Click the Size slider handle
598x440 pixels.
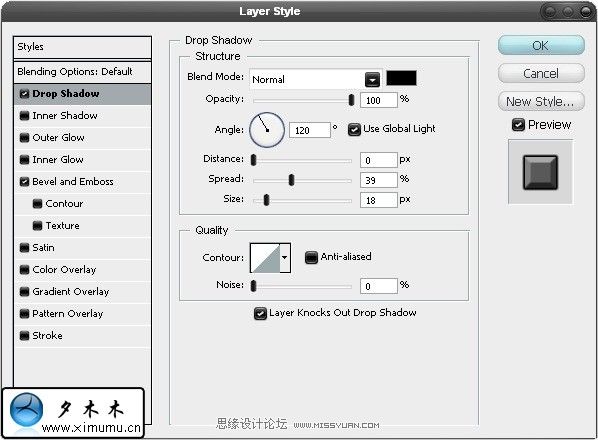[x=266, y=200]
